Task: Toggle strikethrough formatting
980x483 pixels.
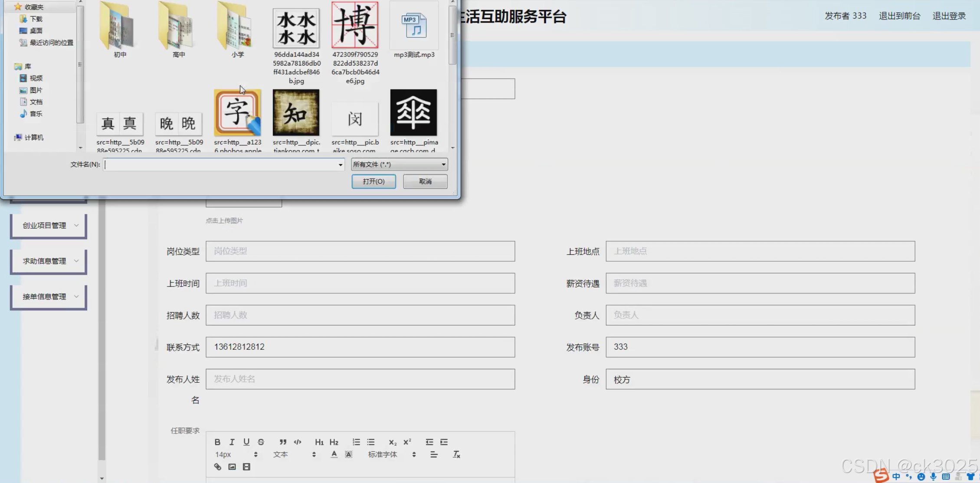Action: pos(261,442)
